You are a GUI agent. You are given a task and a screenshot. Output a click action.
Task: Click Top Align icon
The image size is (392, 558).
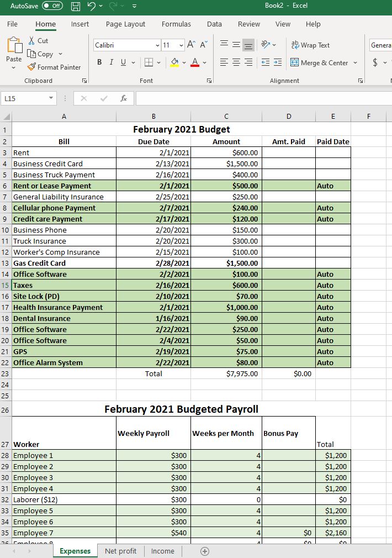(224, 45)
